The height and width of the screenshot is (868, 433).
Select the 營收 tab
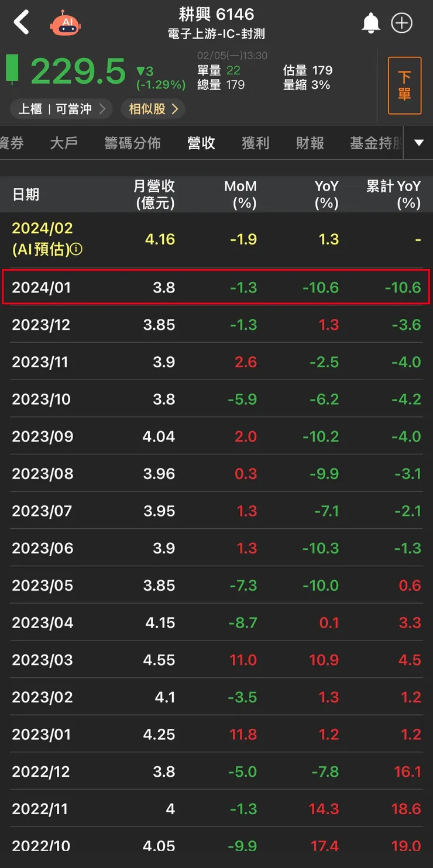pos(201,143)
